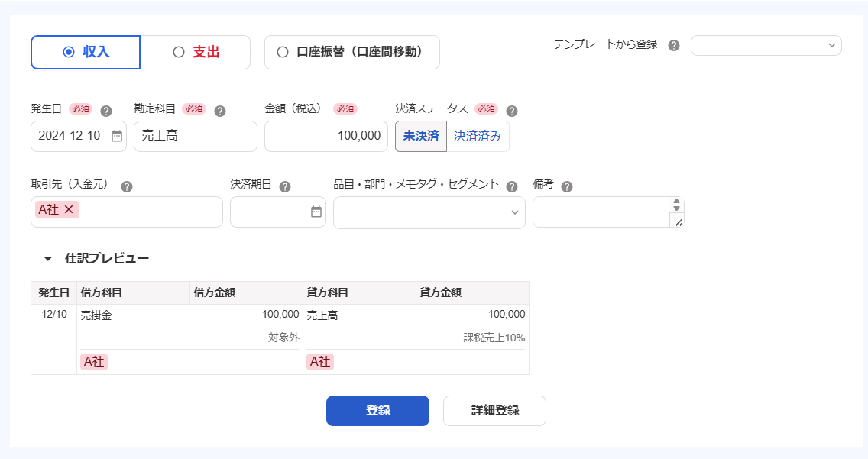
Task: Click help icon beside 勘定科目 label
Action: pyautogui.click(x=220, y=111)
